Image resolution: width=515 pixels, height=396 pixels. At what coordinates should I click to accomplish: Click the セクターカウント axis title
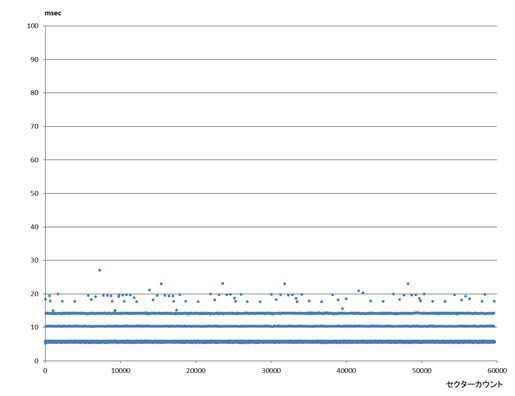(474, 384)
